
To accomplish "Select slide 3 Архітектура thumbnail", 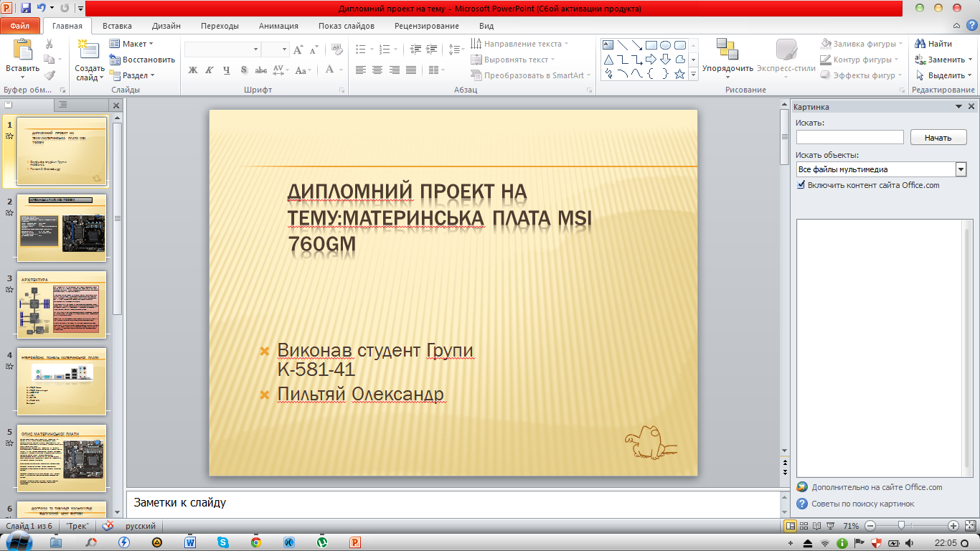I will (x=62, y=304).
